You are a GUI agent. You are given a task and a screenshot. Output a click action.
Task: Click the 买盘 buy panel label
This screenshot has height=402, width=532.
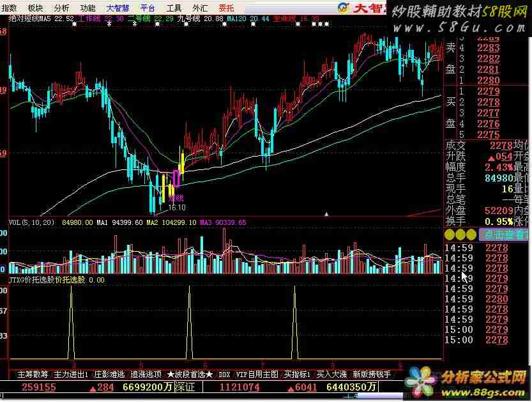pyautogui.click(x=450, y=112)
